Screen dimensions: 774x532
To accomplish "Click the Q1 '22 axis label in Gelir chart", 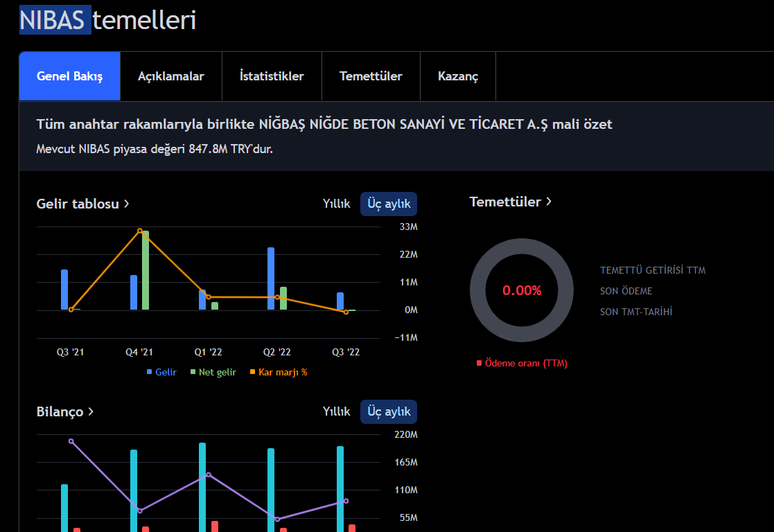I will coord(208,353).
